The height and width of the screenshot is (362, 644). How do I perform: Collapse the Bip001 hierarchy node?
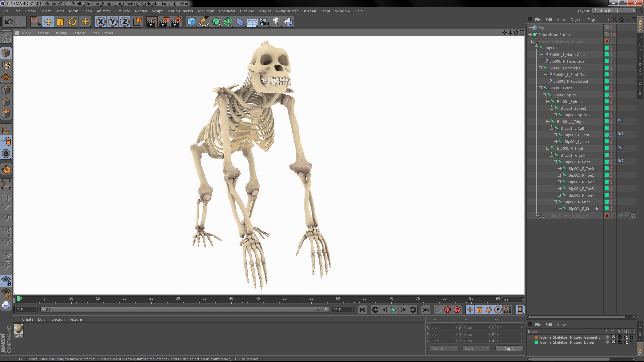[x=536, y=48]
